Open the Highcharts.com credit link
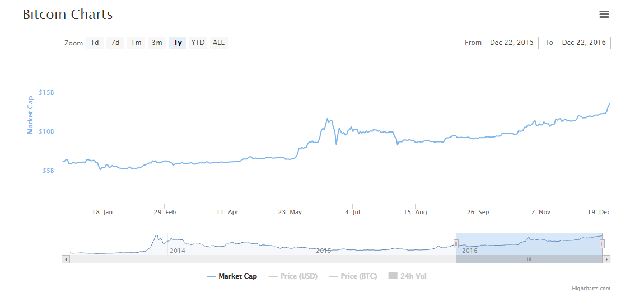The image size is (644, 302). [591, 289]
